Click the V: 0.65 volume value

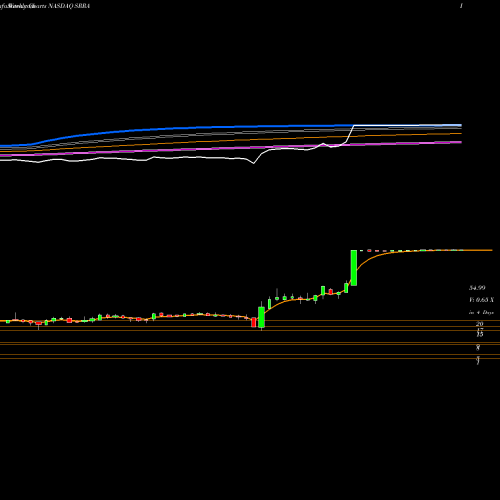[481, 300]
